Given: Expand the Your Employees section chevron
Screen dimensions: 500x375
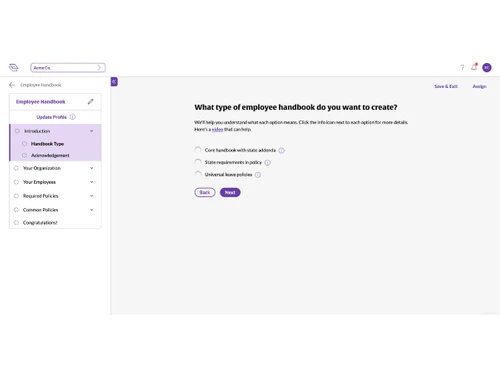Looking at the screenshot, I should click(x=92, y=182).
